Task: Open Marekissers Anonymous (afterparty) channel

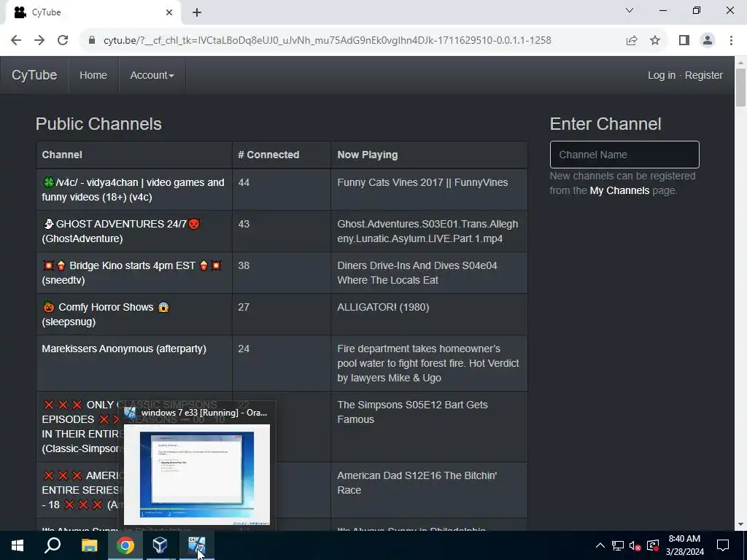Action: coord(124,349)
